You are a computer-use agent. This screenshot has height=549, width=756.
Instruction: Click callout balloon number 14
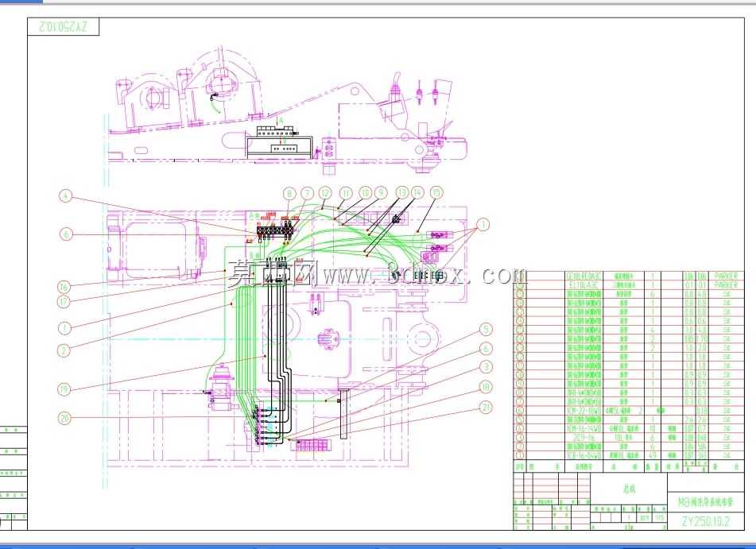[x=417, y=192]
